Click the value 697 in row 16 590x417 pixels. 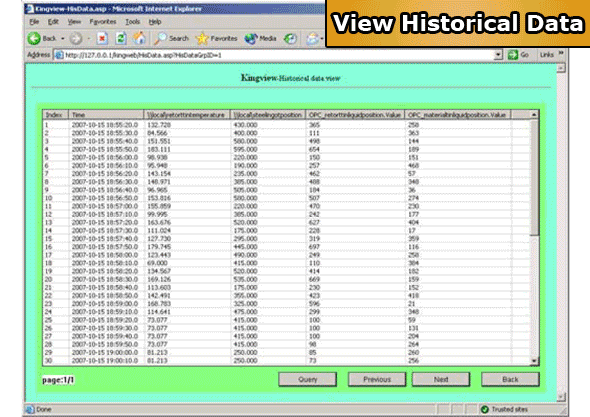(x=314, y=247)
